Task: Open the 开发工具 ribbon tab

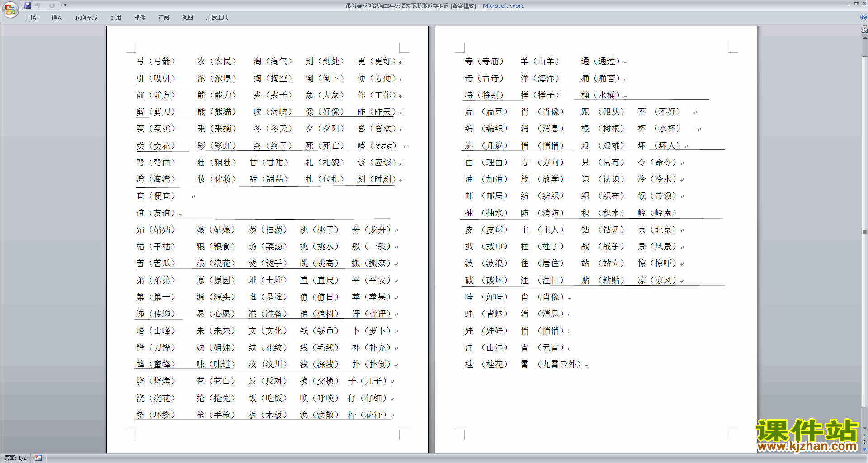Action: coord(217,18)
